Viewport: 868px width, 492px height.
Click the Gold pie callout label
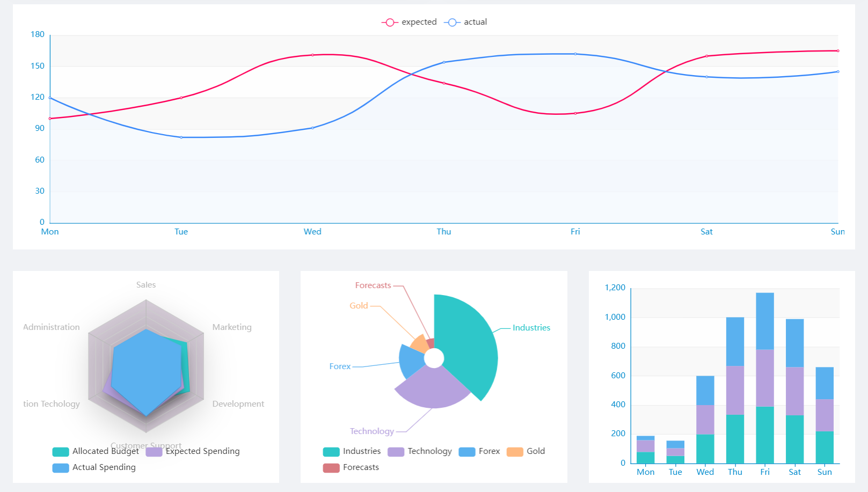coord(359,306)
